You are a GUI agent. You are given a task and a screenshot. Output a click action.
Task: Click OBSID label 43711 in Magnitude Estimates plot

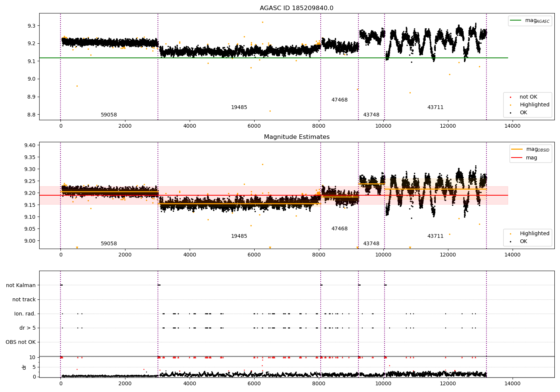435,236
